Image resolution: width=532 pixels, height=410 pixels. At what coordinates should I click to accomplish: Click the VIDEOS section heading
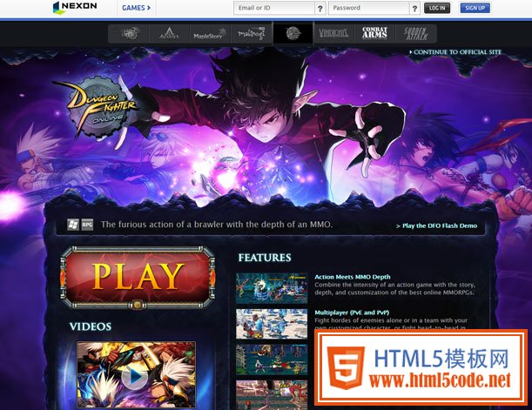[91, 326]
